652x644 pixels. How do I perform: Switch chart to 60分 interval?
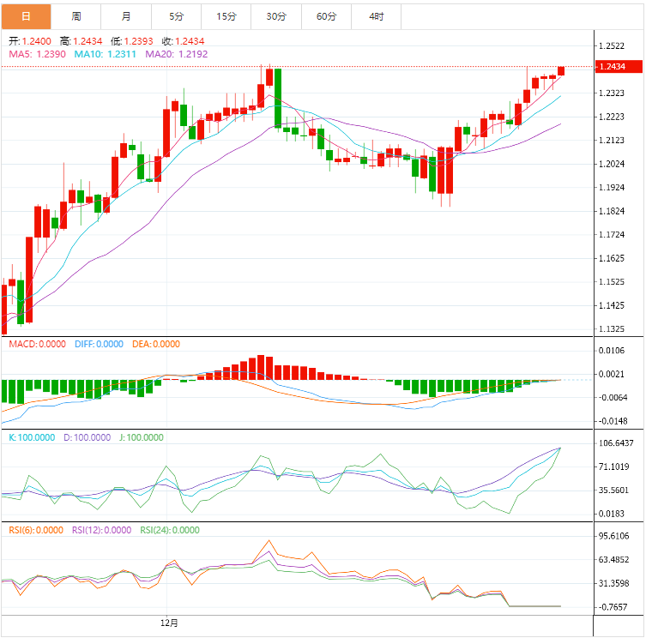tap(326, 16)
